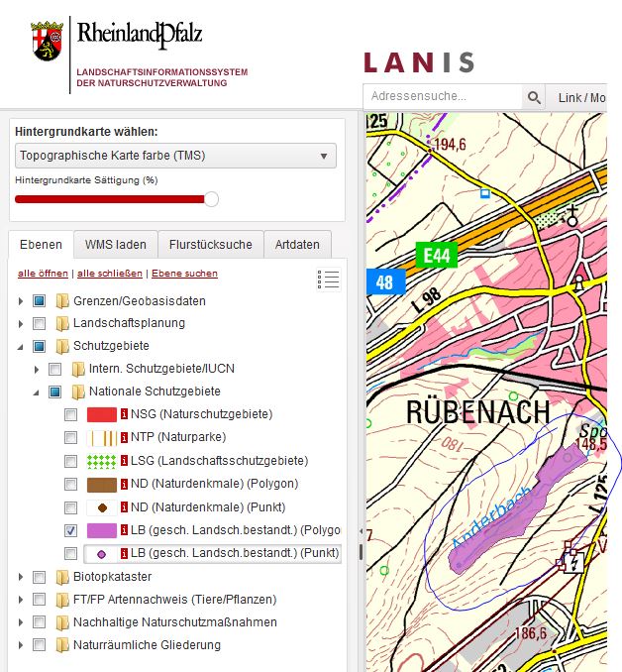
Task: Click the Rheinland-Pfalz coat of arms logo
Action: click(49, 41)
